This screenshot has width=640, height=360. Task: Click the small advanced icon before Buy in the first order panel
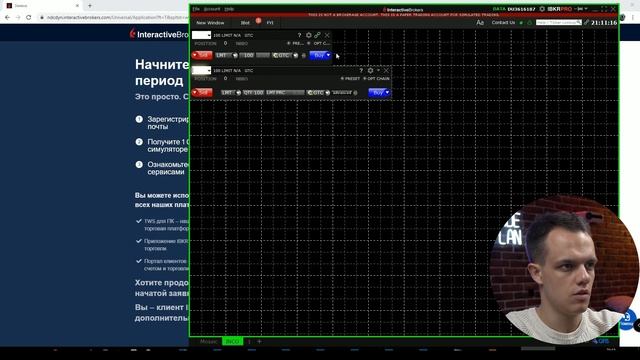[x=304, y=56]
